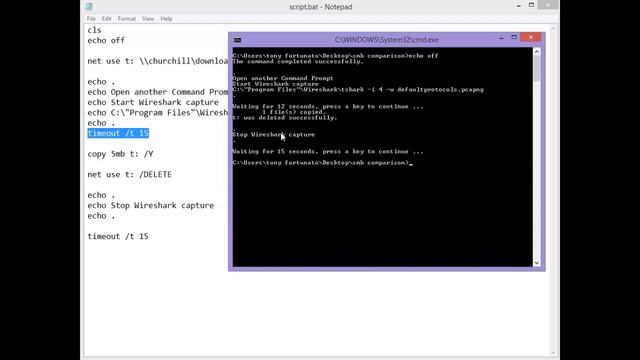The image size is (640, 360).
Task: Click the 'echo C:\"Program Files"' line
Action: tap(158, 113)
